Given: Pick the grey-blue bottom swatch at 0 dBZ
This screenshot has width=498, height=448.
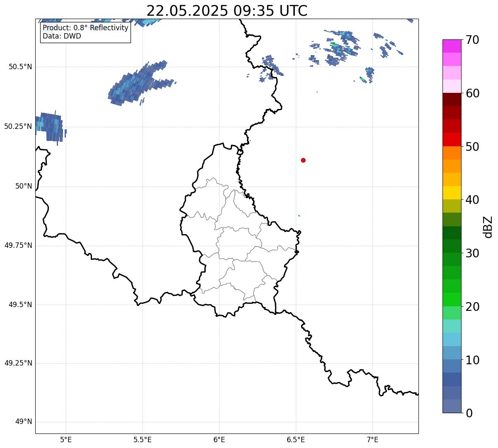Looking at the screenshot, I should point(452,406).
